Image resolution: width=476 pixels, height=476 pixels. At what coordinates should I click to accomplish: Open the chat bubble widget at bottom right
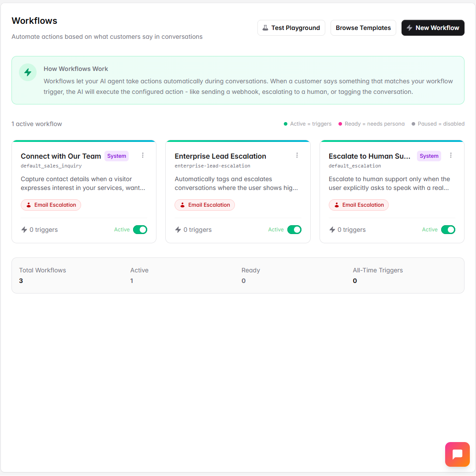[457, 454]
